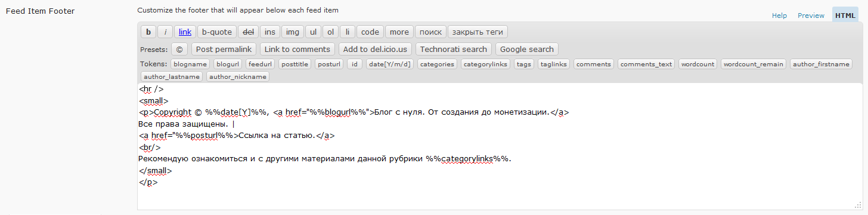The image size is (868, 215).
Task: Insert the tags token
Action: pos(525,64)
